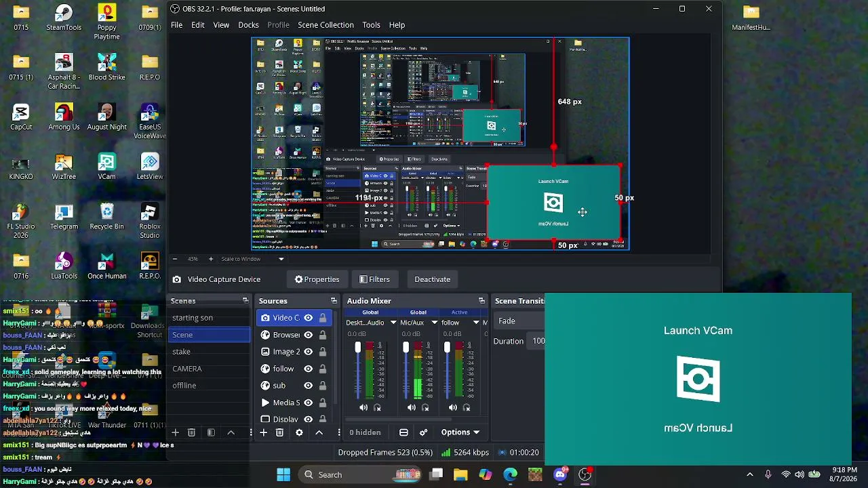Screen dimensions: 868x488
Task: Select the stake scene
Action: (x=210, y=352)
